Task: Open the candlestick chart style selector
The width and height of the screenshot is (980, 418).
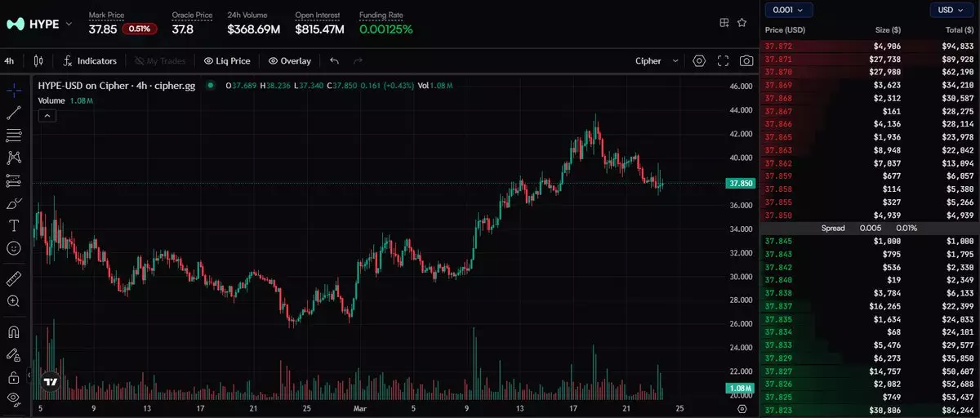Action: point(38,60)
